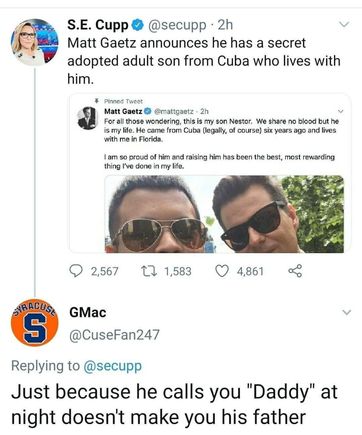Click the share icon under the tweet
This screenshot has width=362, height=435.
(x=295, y=271)
